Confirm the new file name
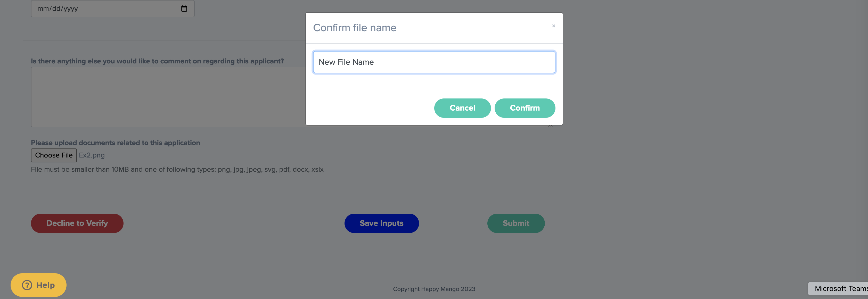 pyautogui.click(x=524, y=108)
